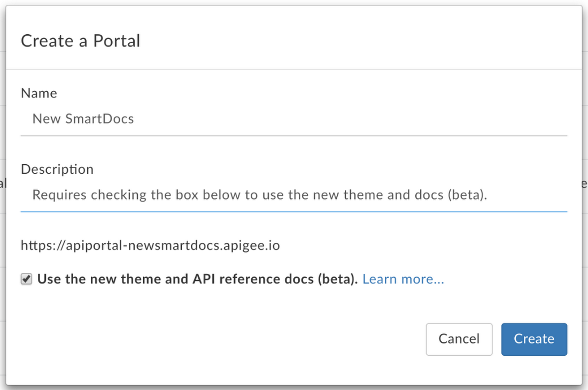Click the Name field label
The height and width of the screenshot is (390, 588).
39,93
